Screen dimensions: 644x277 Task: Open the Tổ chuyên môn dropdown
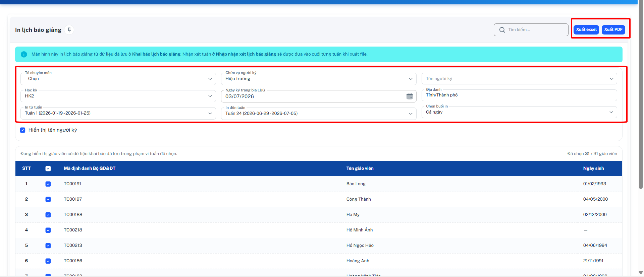118,79
